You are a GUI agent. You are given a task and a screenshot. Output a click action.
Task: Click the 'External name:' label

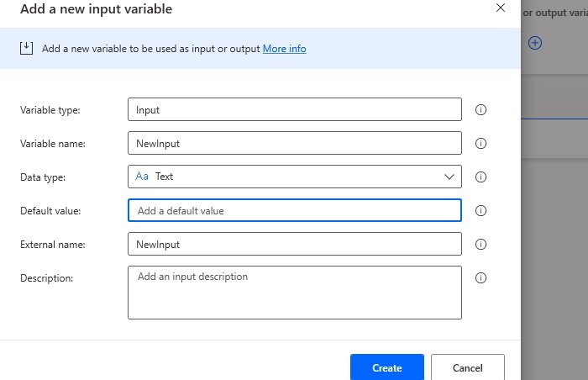[53, 245]
